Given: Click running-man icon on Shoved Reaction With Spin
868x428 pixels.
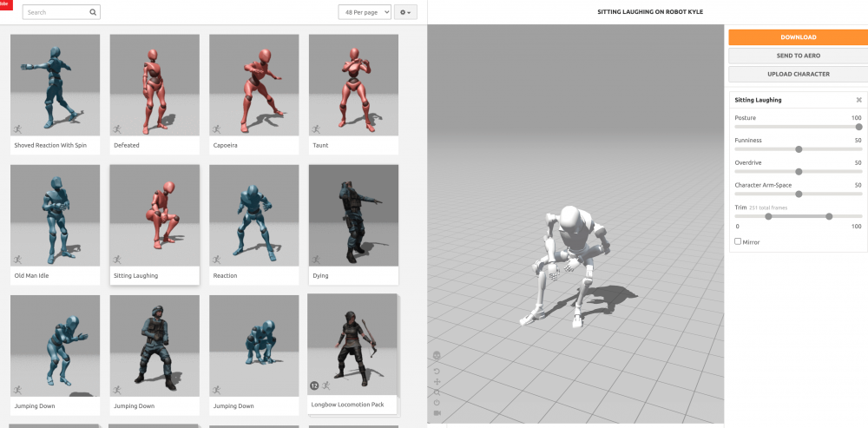Looking at the screenshot, I should [x=17, y=129].
